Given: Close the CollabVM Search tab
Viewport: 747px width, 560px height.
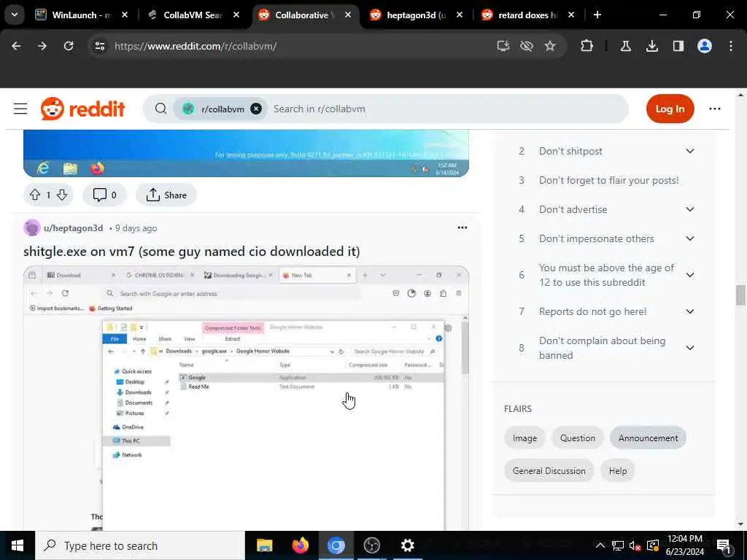Looking at the screenshot, I should pos(236,15).
